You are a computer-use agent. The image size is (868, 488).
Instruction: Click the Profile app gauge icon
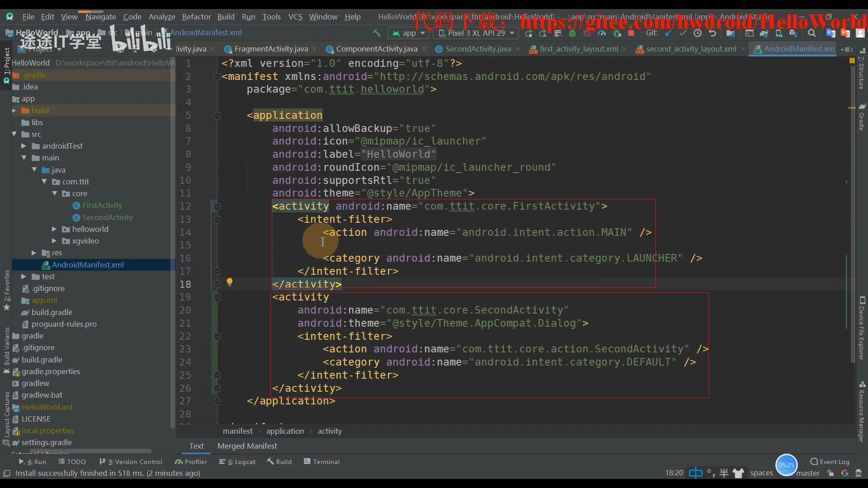point(602,33)
